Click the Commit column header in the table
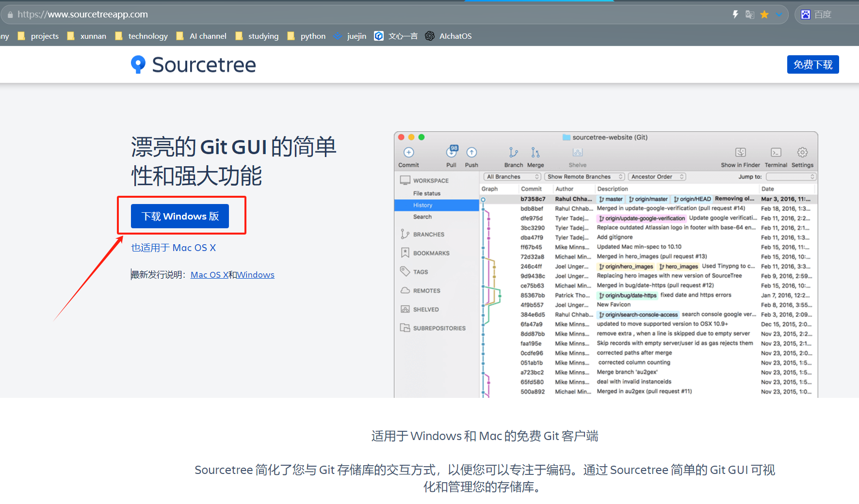This screenshot has height=504, width=859. 531,189
